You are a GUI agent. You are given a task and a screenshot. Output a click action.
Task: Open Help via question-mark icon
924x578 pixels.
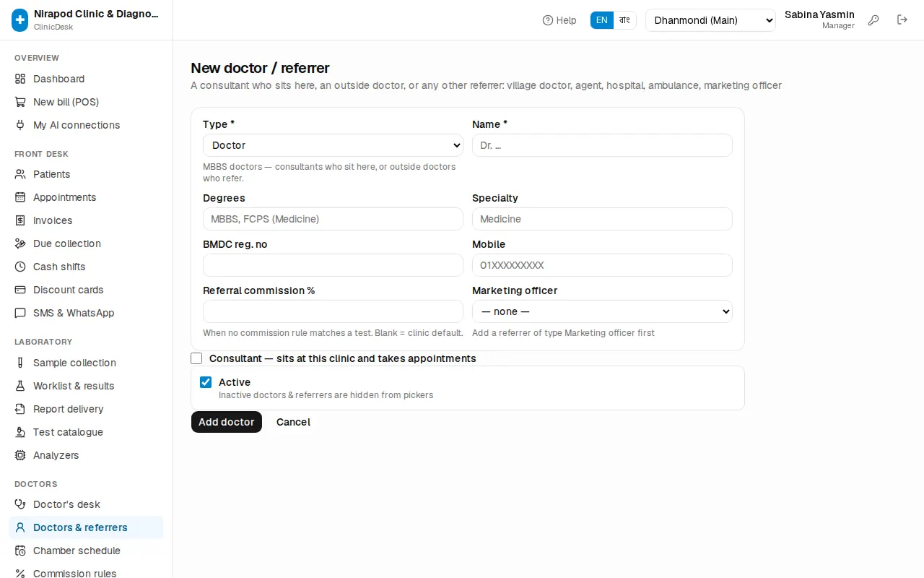(548, 20)
